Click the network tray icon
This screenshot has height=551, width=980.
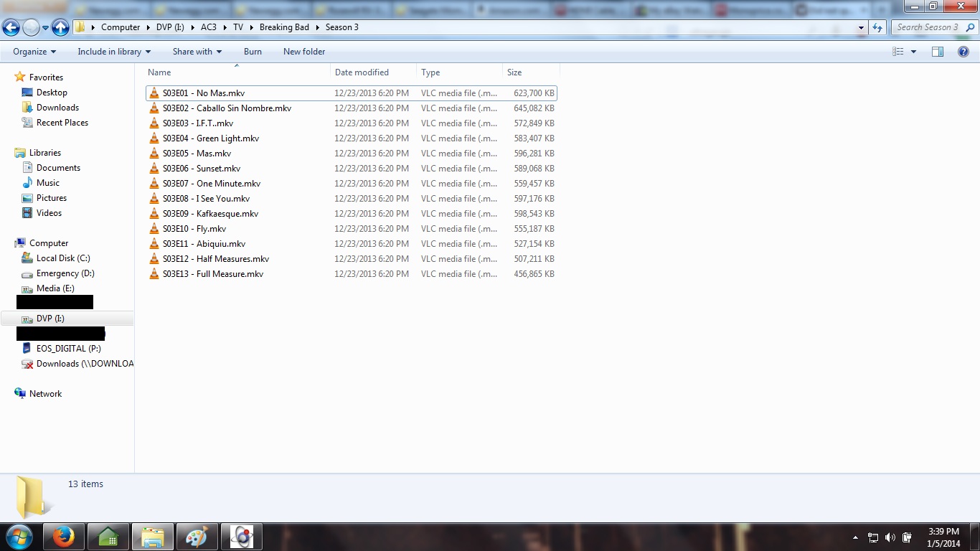click(x=873, y=537)
